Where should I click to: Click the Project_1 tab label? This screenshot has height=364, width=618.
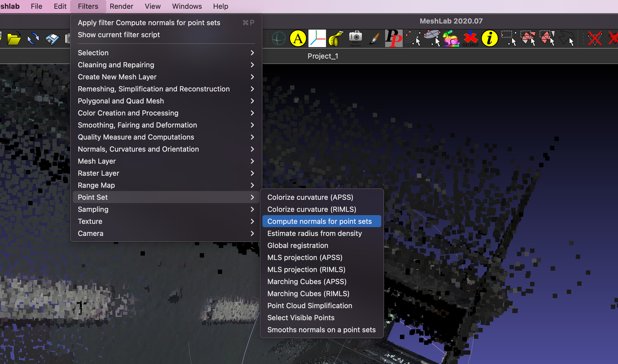tap(323, 56)
